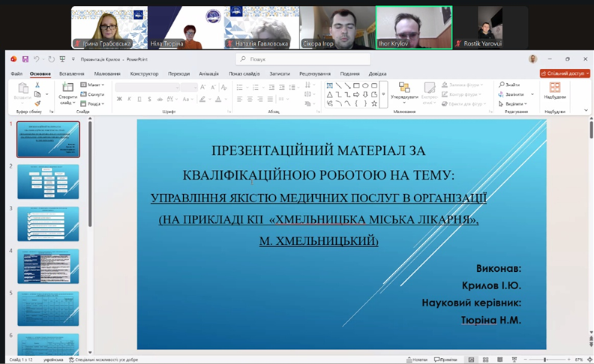This screenshot has height=364, width=594.
Task: Click the Упорядкувати arrange icon
Action: (x=404, y=91)
